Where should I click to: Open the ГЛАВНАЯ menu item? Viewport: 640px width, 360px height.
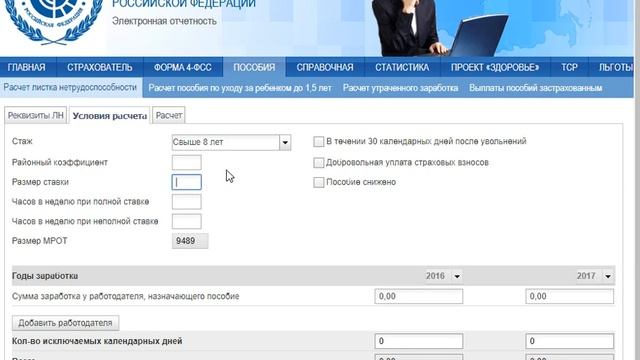27,67
